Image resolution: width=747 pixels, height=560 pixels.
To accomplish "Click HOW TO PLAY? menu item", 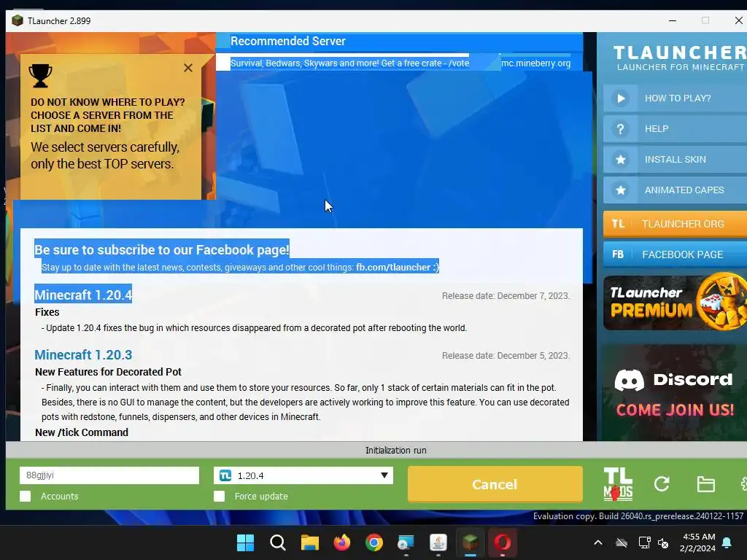I will (x=675, y=98).
